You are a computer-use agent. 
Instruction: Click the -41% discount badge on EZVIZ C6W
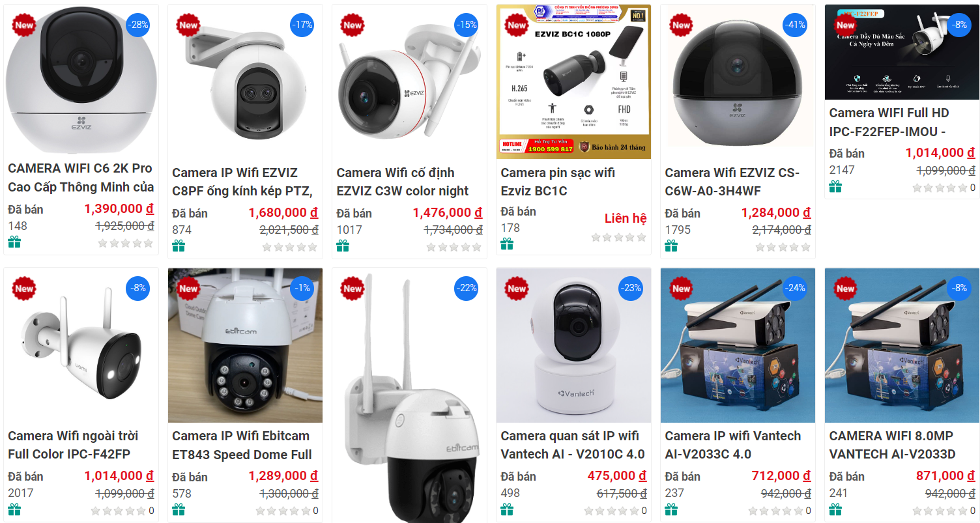(794, 25)
